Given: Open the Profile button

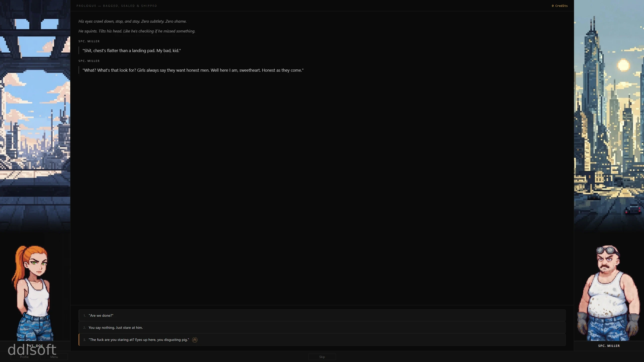Looking at the screenshot, I should click(24, 357).
